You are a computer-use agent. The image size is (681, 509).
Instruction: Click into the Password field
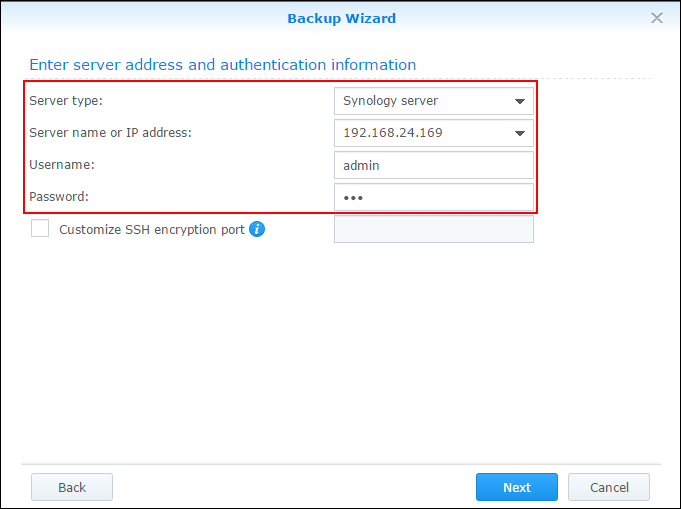tap(434, 197)
